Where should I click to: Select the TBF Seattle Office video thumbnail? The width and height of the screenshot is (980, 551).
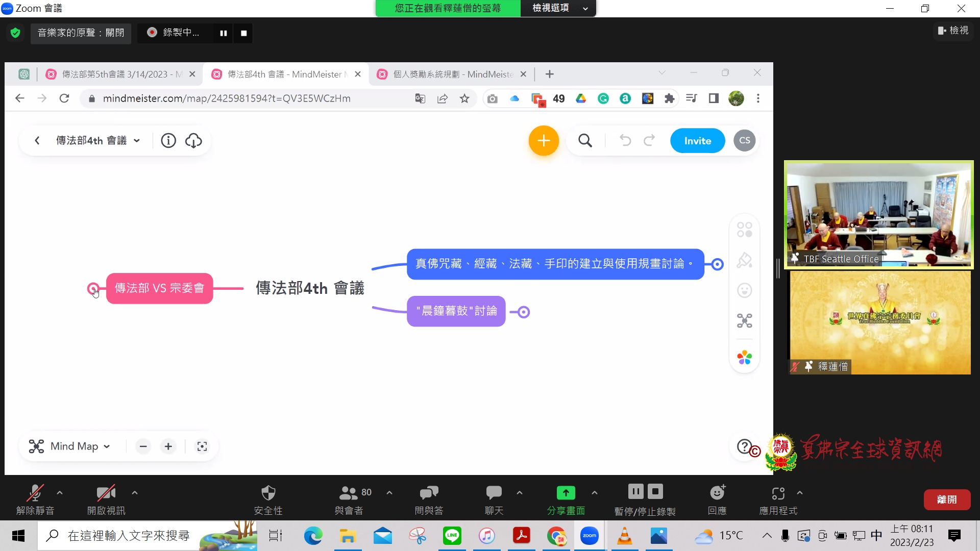tap(878, 214)
